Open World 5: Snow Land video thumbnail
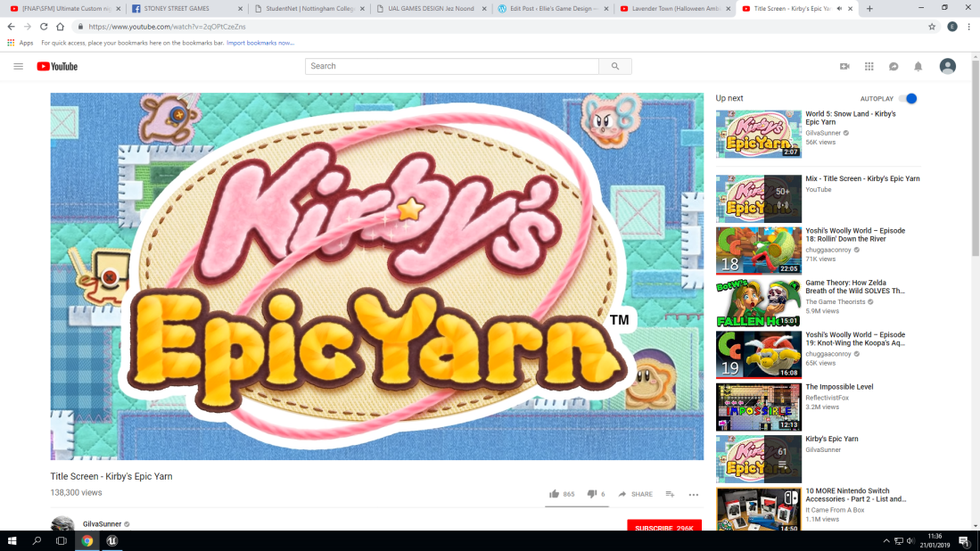 [x=758, y=134]
